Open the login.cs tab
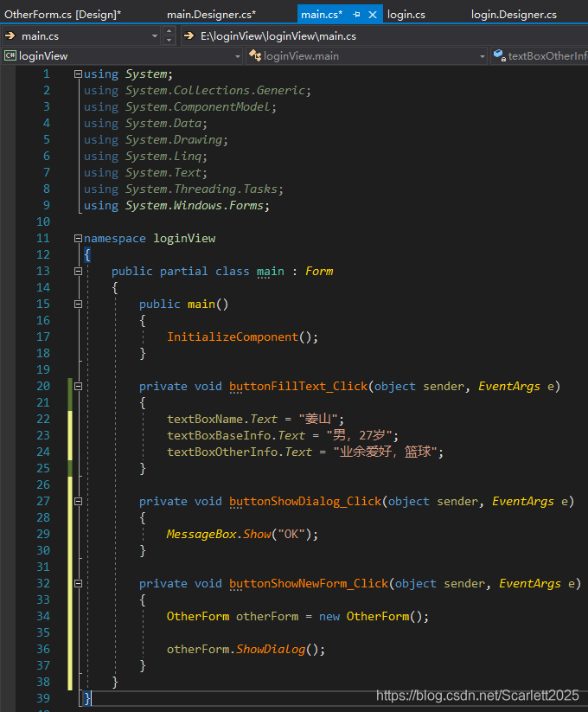This screenshot has width=588, height=712. click(x=406, y=15)
